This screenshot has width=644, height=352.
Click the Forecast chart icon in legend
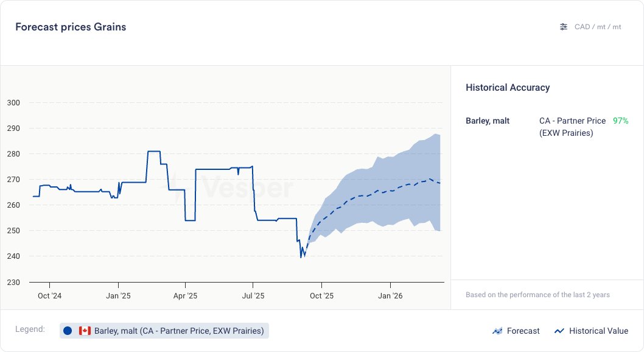click(x=497, y=331)
